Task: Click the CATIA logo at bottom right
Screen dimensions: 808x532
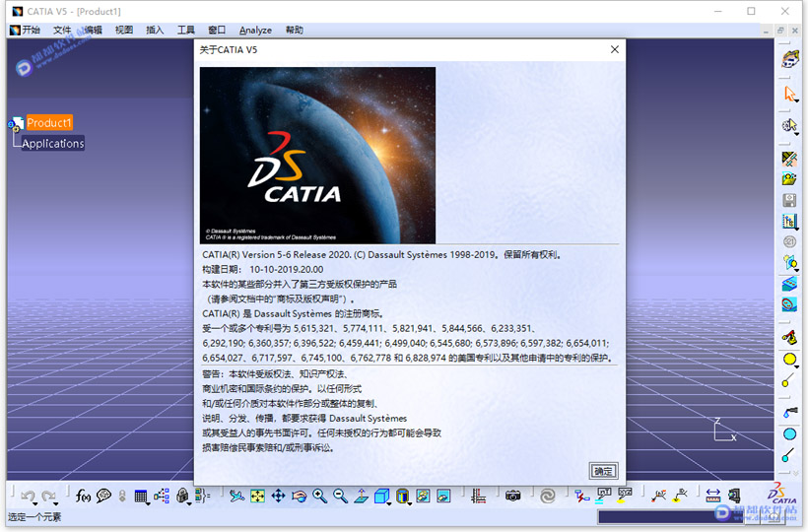Action: tap(781, 494)
